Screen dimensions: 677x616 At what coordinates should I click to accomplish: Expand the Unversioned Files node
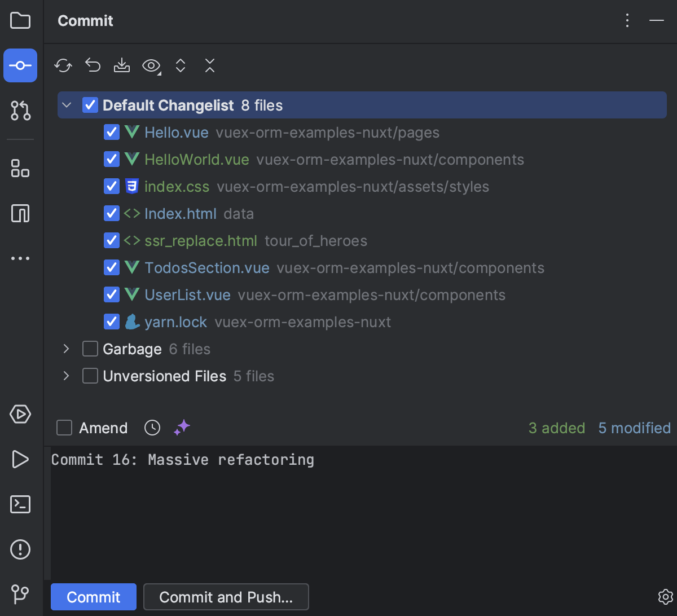pyautogui.click(x=67, y=376)
